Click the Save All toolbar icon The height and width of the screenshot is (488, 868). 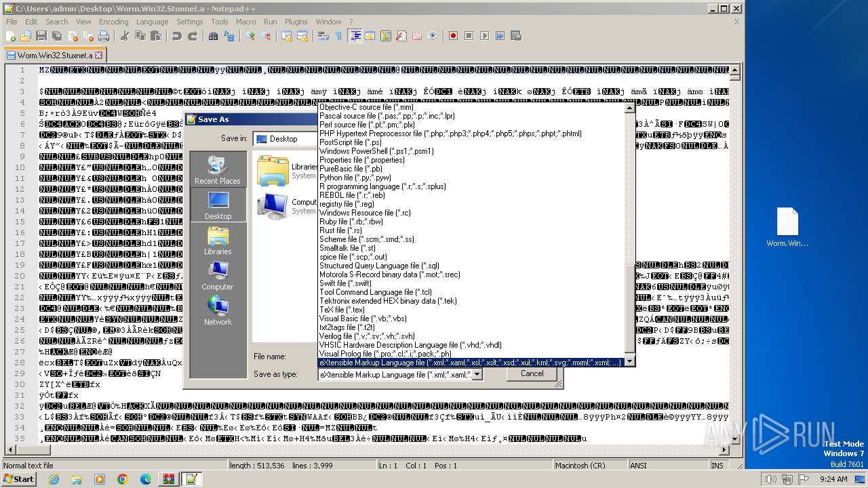56,36
